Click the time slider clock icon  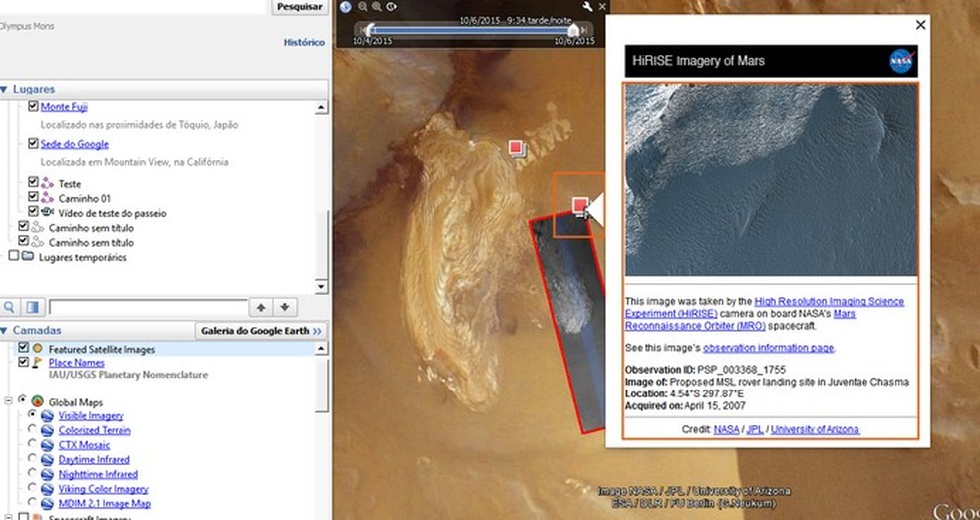[345, 7]
